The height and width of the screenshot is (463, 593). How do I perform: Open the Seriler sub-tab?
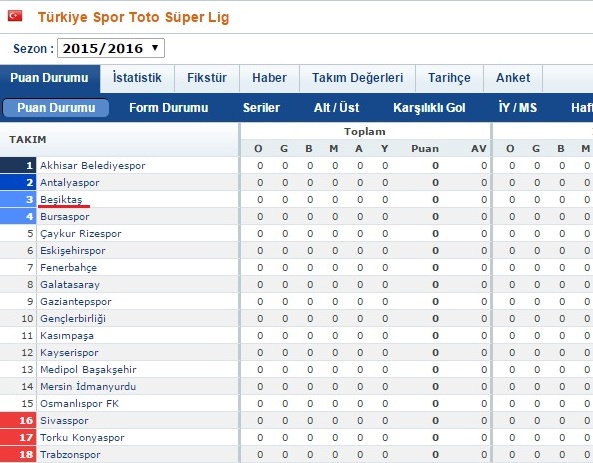click(261, 108)
